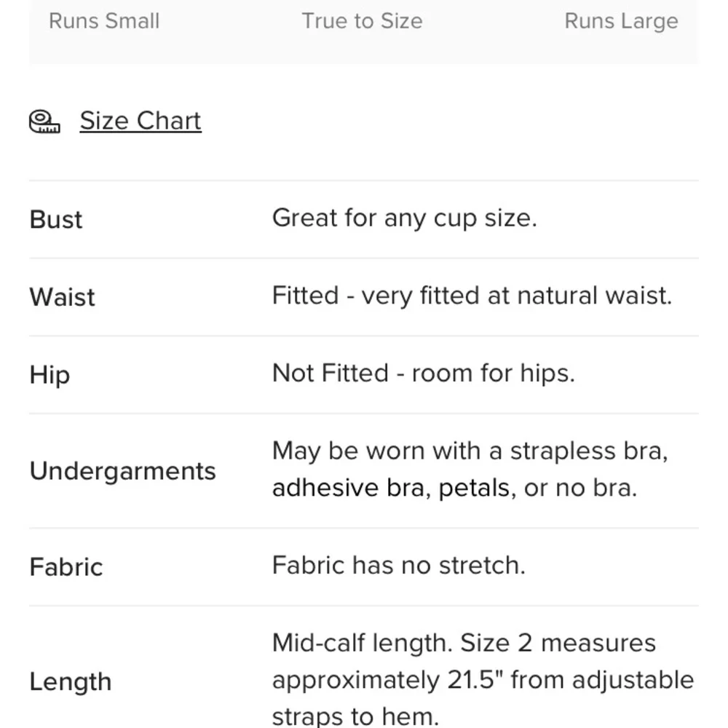Tap the 'Fabric has no stretch' text
Screen dimensions: 728x728
point(398,565)
